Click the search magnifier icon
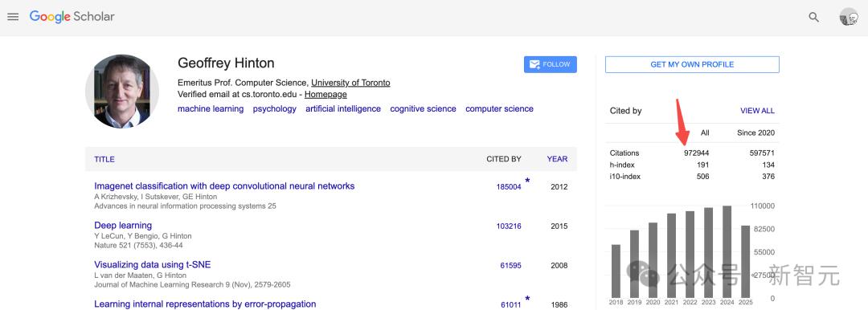 [x=813, y=17]
